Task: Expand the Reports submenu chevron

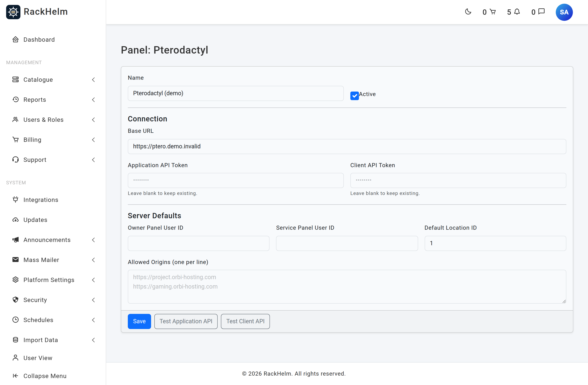Action: pyautogui.click(x=93, y=100)
